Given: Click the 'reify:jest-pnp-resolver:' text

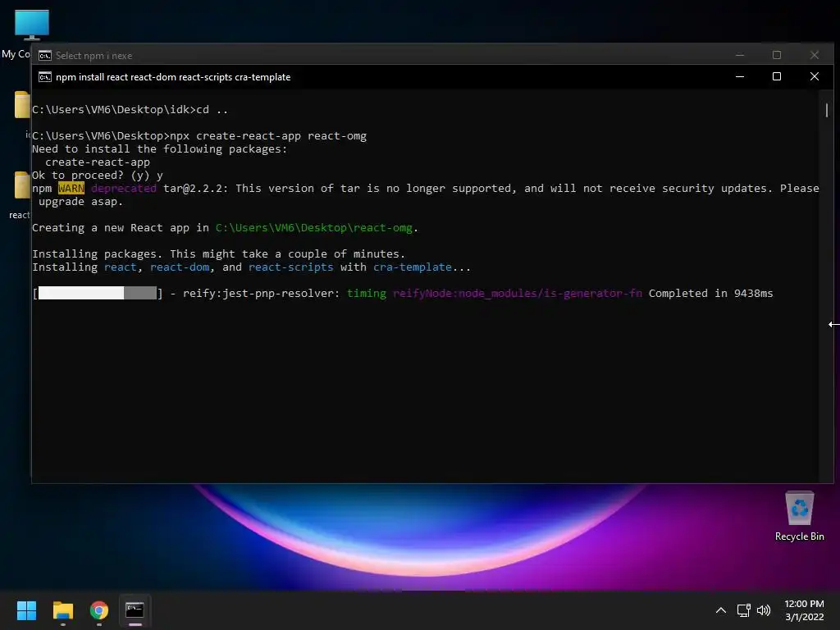Looking at the screenshot, I should click(262, 293).
